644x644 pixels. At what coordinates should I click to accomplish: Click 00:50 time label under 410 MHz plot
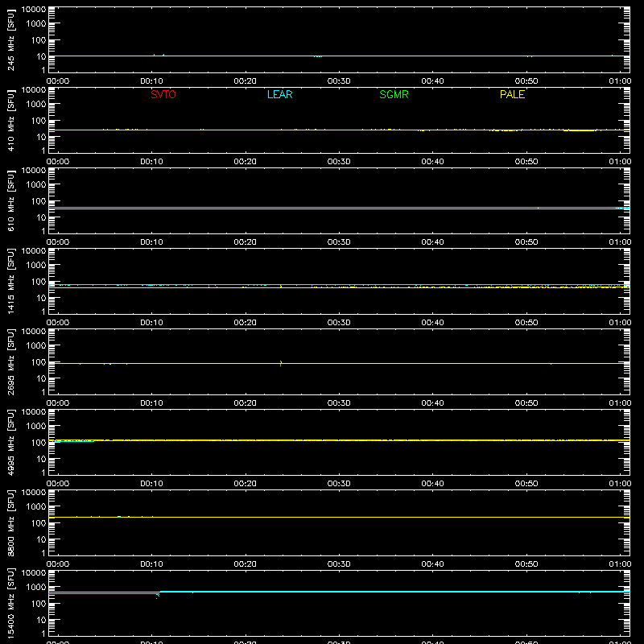(526, 162)
